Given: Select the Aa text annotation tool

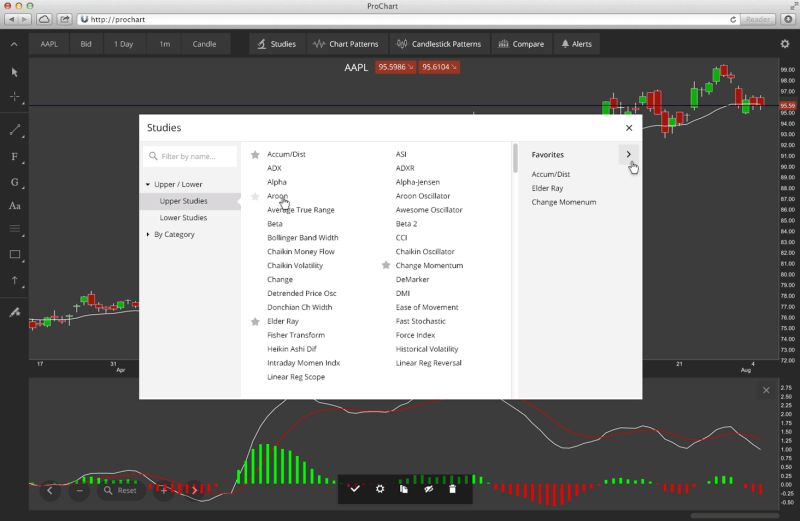Looking at the screenshot, I should [x=14, y=206].
